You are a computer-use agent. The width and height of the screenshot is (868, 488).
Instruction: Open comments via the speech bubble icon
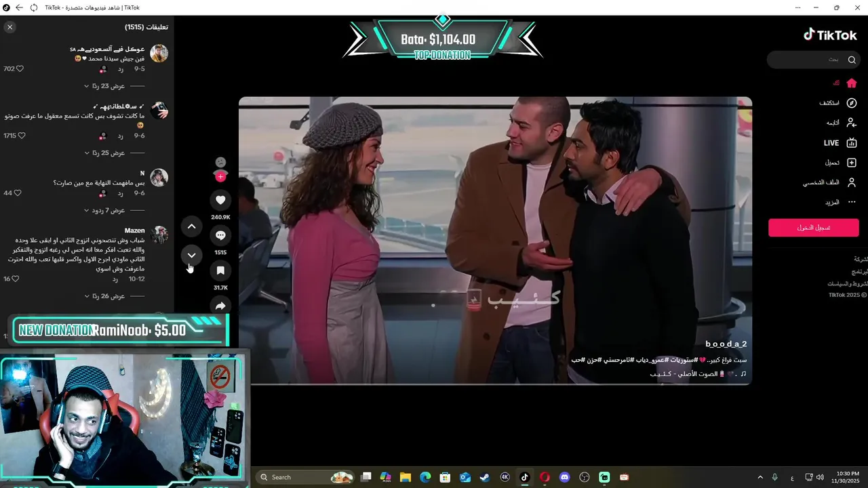pos(220,235)
